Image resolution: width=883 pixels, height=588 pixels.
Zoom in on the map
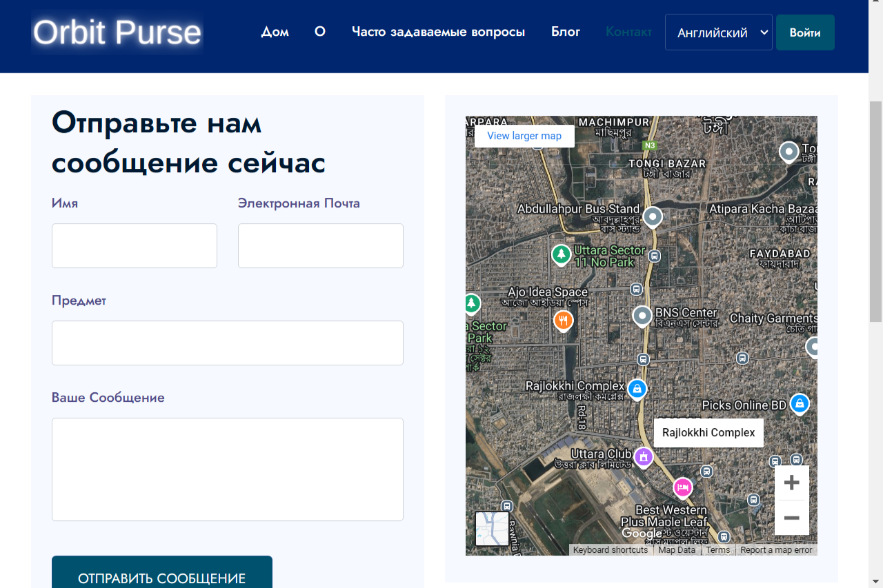click(x=791, y=483)
